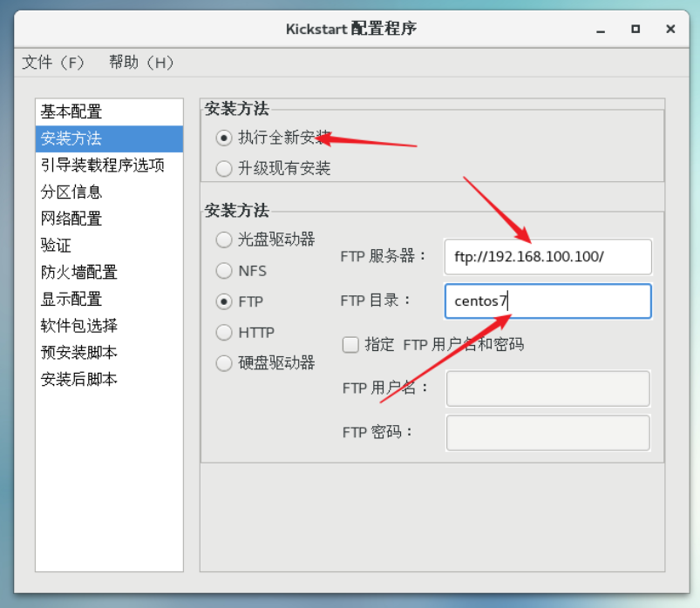Viewport: 700px width, 608px height.
Task: Maximize the Kickstart window
Action: coord(635,29)
